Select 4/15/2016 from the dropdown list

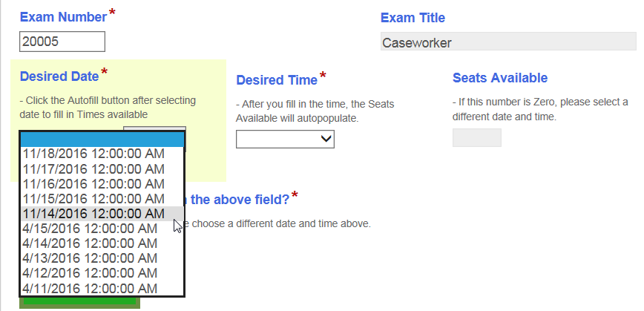pyautogui.click(x=90, y=229)
